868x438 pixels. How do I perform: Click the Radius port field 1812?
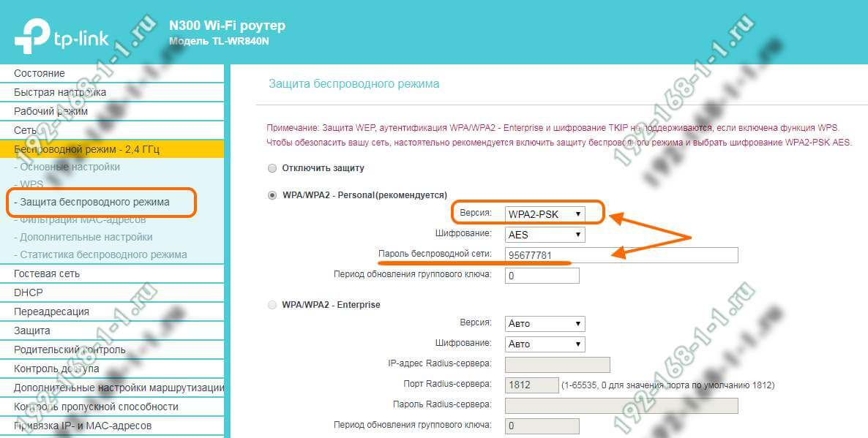coord(531,385)
